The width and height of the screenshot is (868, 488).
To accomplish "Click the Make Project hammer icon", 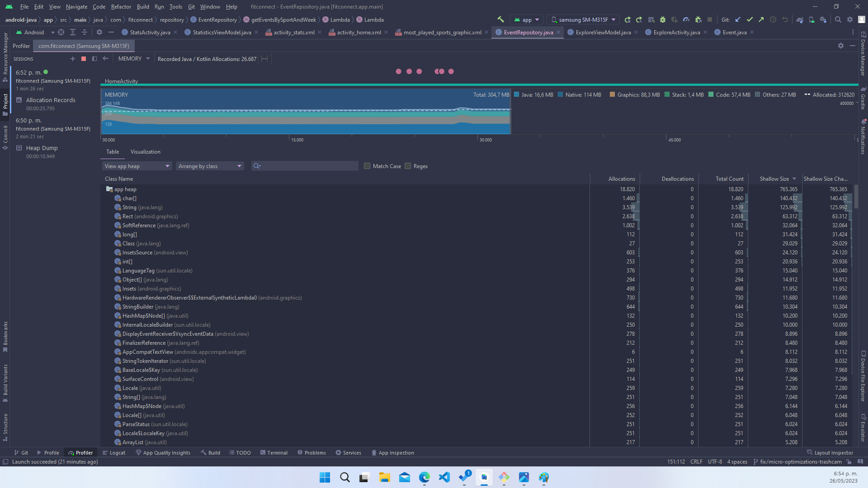I will [500, 19].
